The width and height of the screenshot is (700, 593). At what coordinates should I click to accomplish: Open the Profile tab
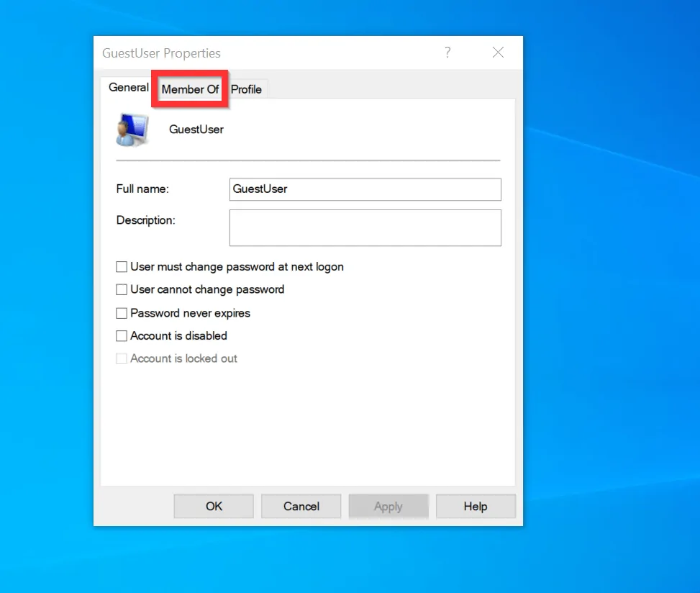(x=246, y=89)
